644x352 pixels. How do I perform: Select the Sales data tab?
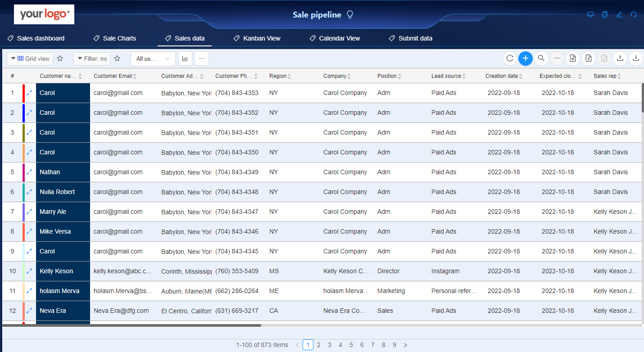click(x=185, y=38)
